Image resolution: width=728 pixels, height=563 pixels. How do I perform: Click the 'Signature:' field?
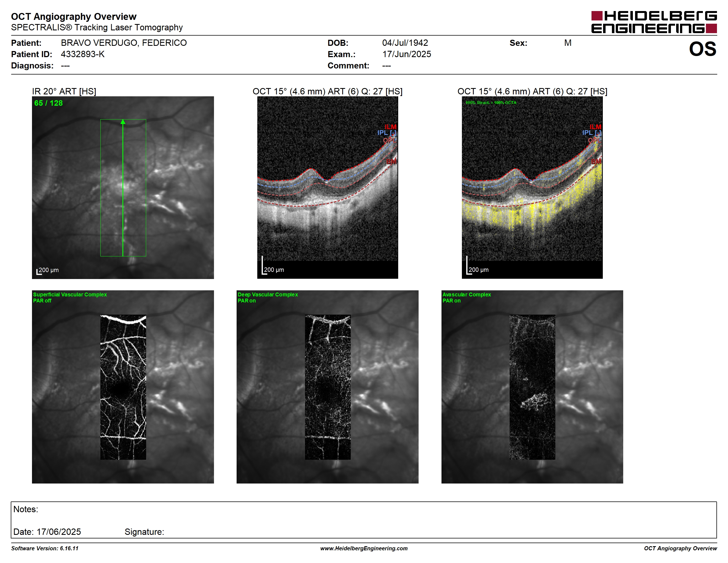coord(144,532)
